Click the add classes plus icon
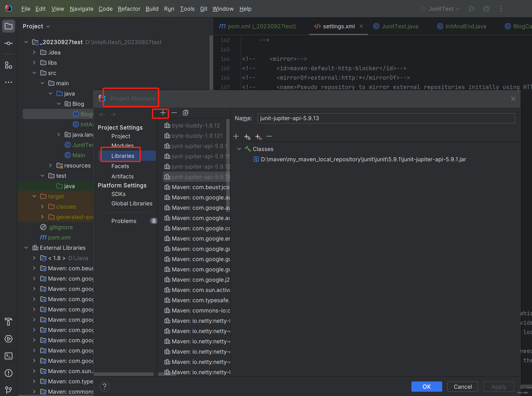The height and width of the screenshot is (396, 532). click(236, 136)
